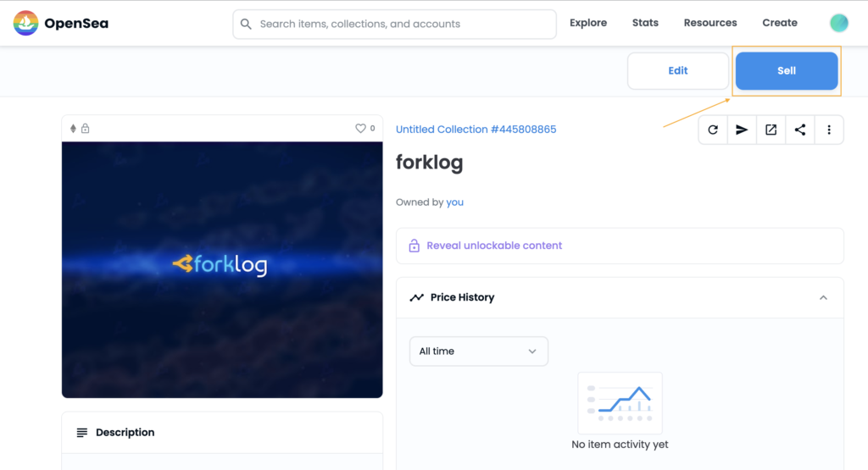Open the user profile avatar
This screenshot has width=868, height=470.
tap(838, 23)
